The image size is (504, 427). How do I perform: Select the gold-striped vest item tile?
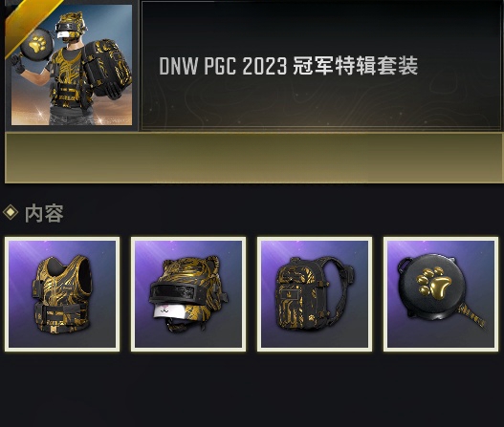coord(62,294)
